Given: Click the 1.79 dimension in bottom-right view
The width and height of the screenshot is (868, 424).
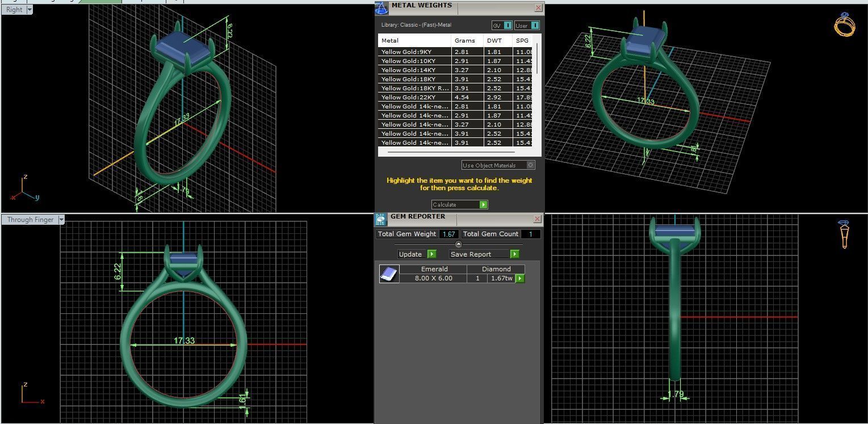Looking at the screenshot, I should (x=676, y=394).
